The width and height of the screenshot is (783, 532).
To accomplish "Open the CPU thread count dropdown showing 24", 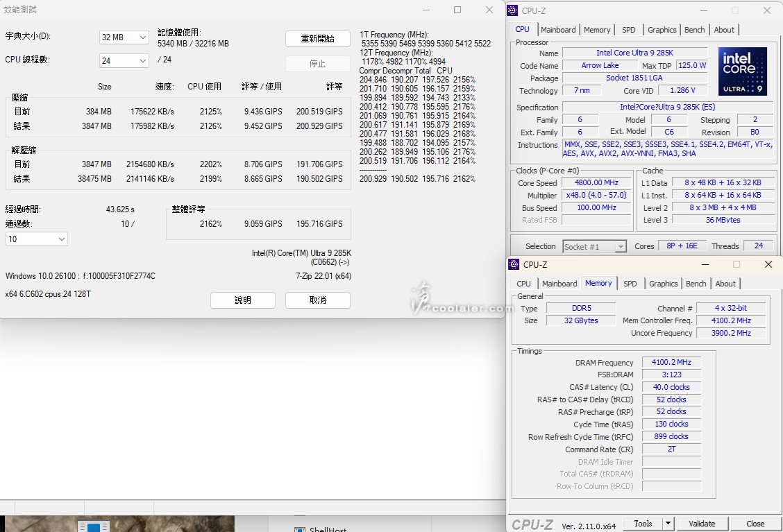I will tap(124, 60).
